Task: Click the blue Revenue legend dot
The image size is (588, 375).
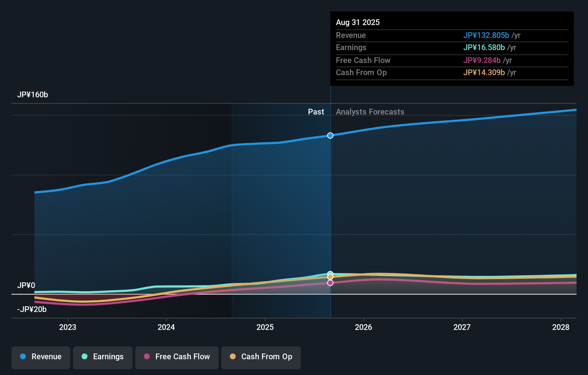Action: pos(23,357)
